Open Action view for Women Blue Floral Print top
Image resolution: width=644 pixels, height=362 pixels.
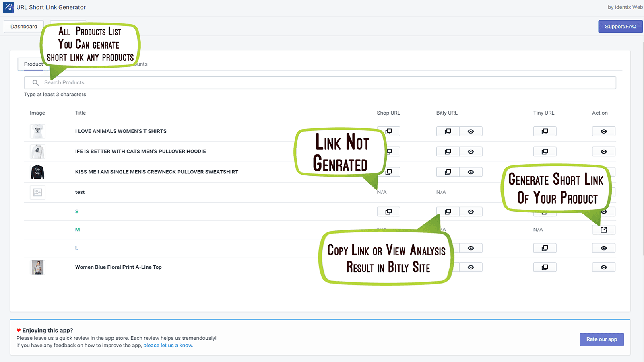pos(603,267)
